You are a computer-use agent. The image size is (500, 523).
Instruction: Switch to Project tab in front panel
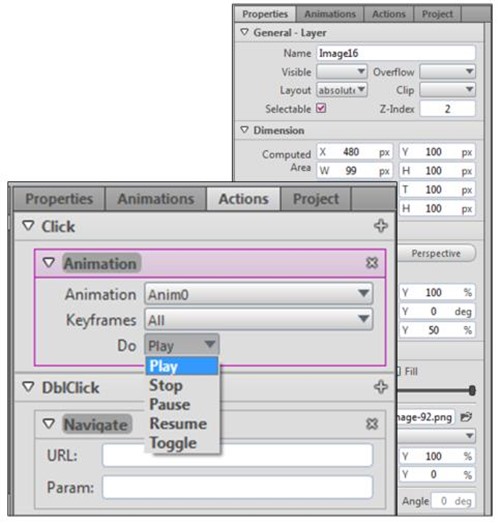click(316, 199)
